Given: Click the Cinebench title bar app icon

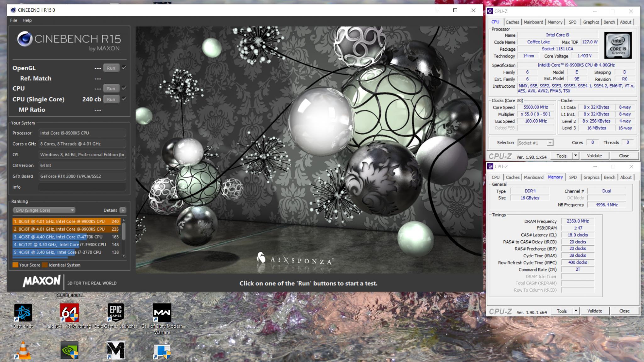Looking at the screenshot, I should coord(13,10).
